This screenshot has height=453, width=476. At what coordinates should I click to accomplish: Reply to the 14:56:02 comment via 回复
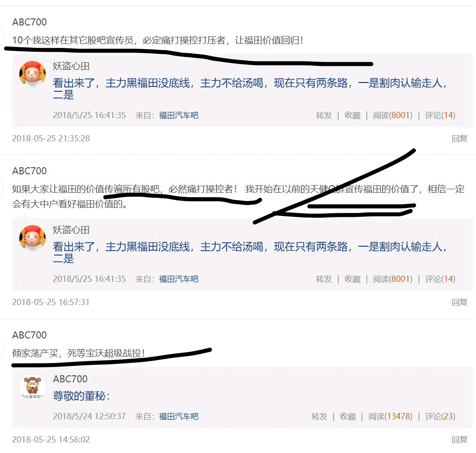(459, 440)
